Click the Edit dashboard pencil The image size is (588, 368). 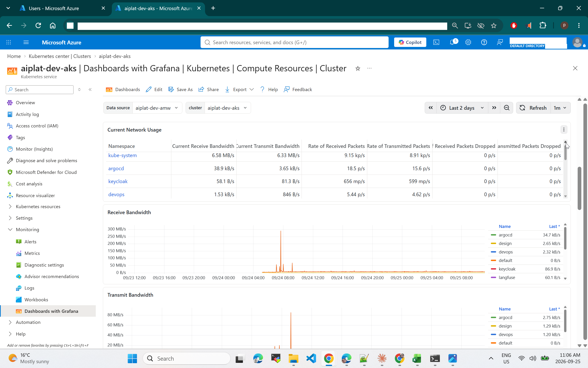click(154, 89)
